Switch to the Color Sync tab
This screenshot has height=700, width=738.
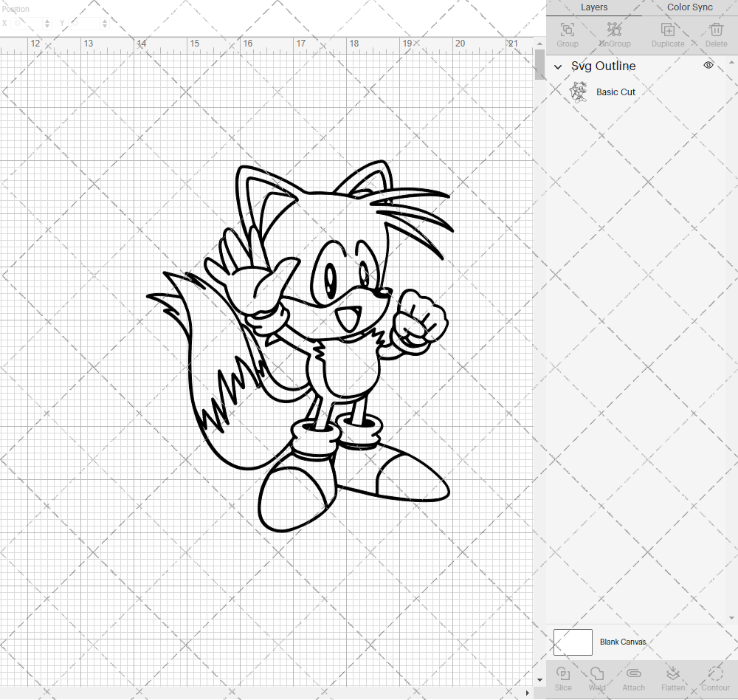pyautogui.click(x=689, y=7)
